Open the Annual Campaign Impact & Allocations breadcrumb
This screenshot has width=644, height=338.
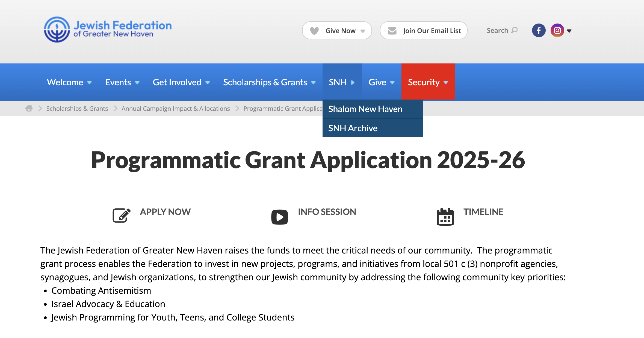pos(176,109)
